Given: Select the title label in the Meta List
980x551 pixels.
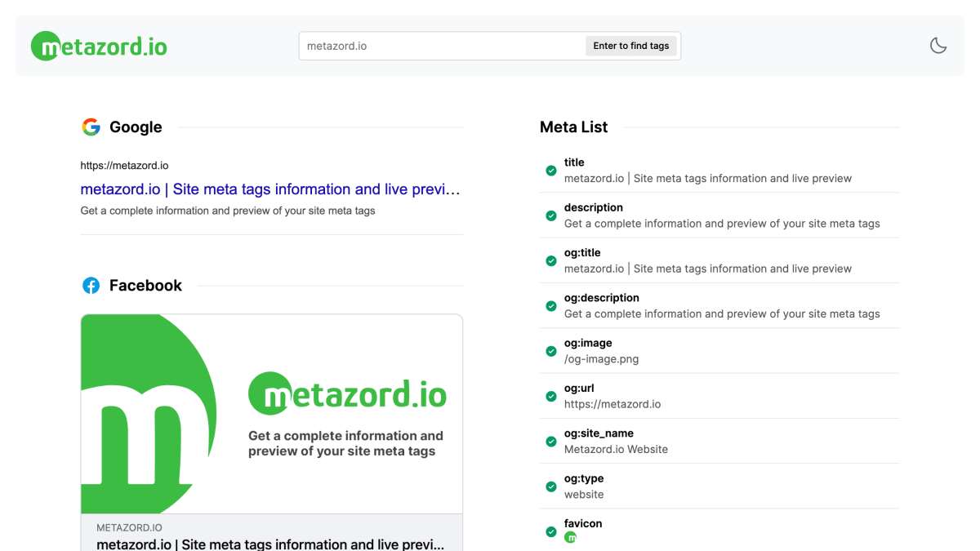Looking at the screenshot, I should pos(574,162).
